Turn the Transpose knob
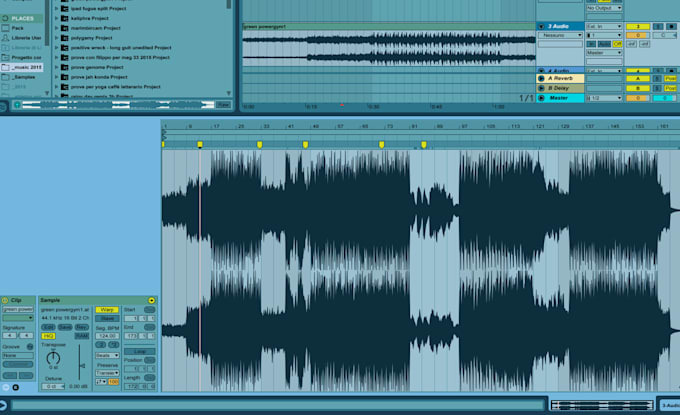This screenshot has height=415, width=680. coord(53,358)
